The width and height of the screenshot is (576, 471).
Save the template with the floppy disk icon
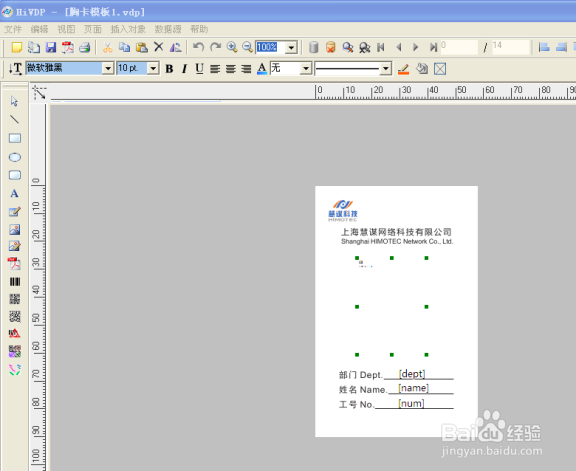click(51, 47)
